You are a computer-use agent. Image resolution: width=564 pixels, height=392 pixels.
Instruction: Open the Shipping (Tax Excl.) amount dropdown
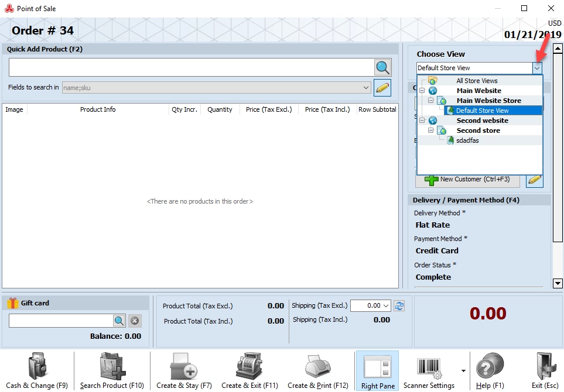tap(386, 306)
